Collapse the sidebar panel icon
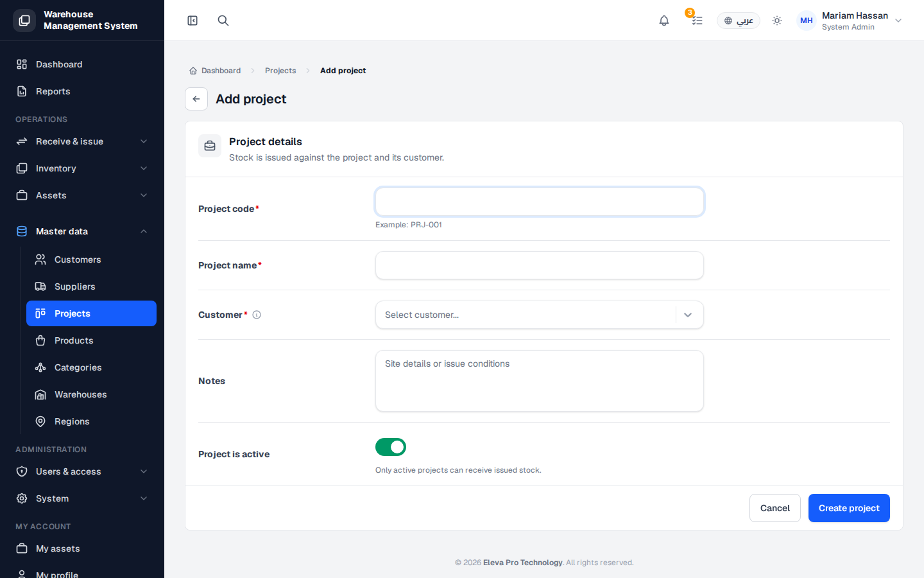 (193, 21)
